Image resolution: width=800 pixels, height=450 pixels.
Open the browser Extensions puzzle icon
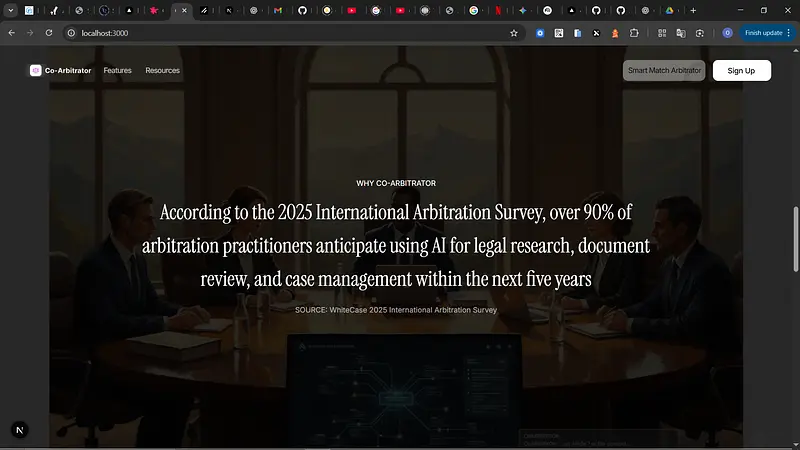coord(632,33)
